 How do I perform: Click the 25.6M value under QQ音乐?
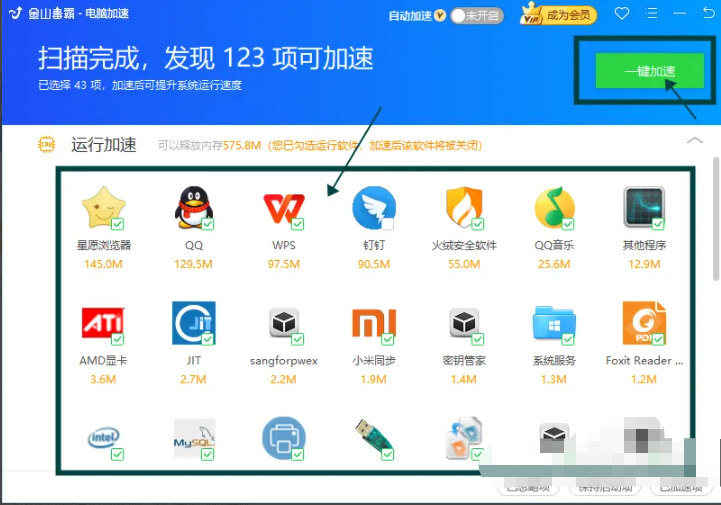point(554,264)
